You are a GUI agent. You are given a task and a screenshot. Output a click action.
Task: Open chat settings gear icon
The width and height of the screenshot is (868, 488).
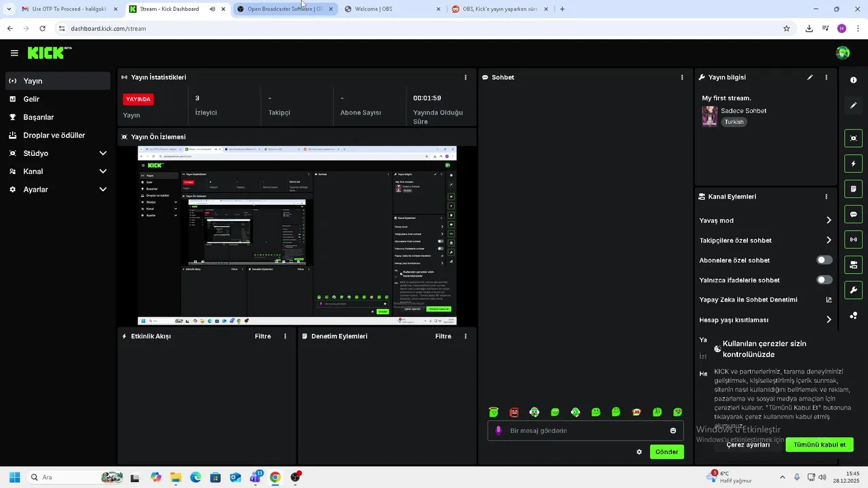(639, 452)
